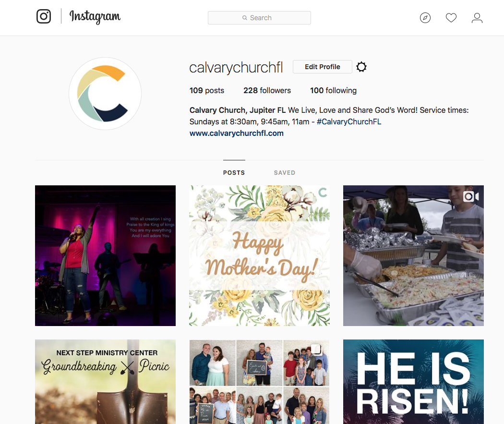This screenshot has width=504, height=424.
Task: Open the Groundbreaking Picnic post thumbnail
Action: click(106, 382)
